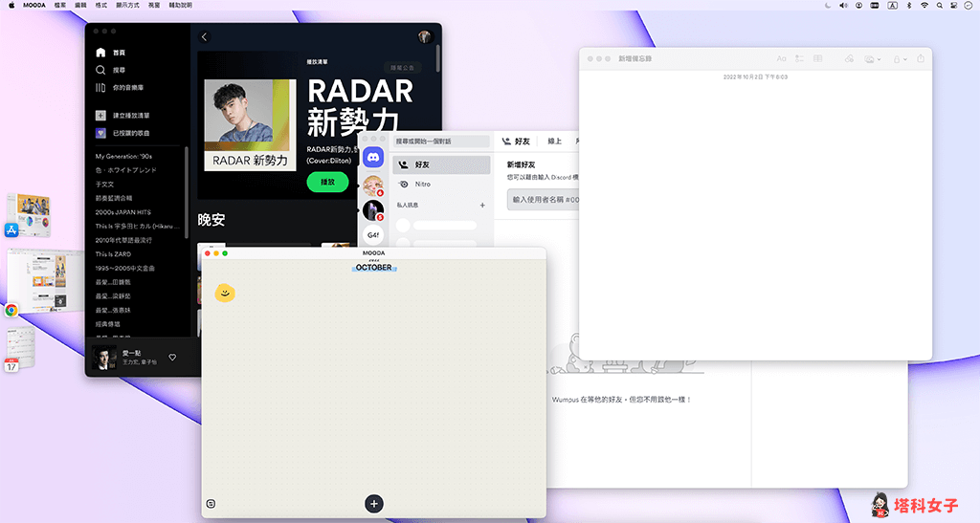
Task: Open the media dropdown in Notes toolbar
Action: [872, 58]
